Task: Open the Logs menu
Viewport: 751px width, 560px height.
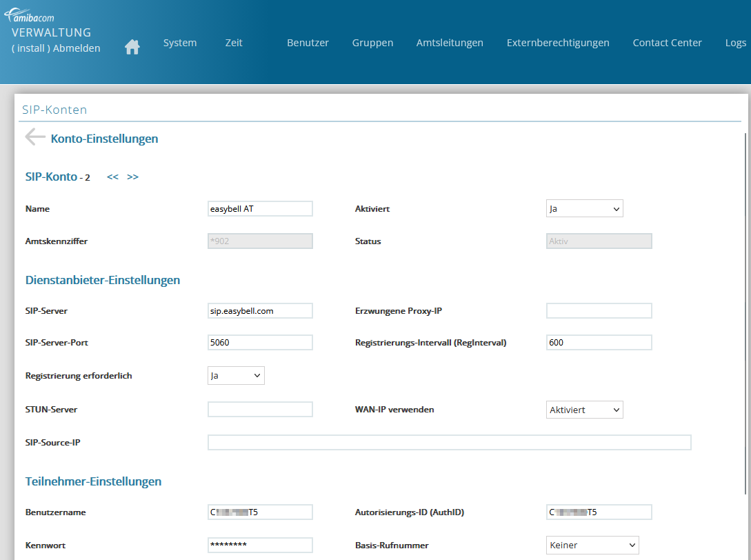Action: click(736, 43)
